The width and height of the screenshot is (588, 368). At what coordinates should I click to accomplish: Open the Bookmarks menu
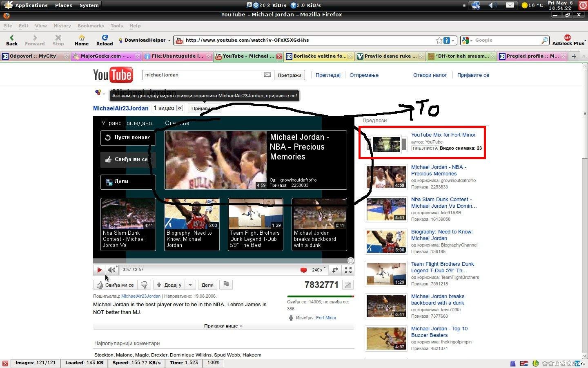click(91, 26)
